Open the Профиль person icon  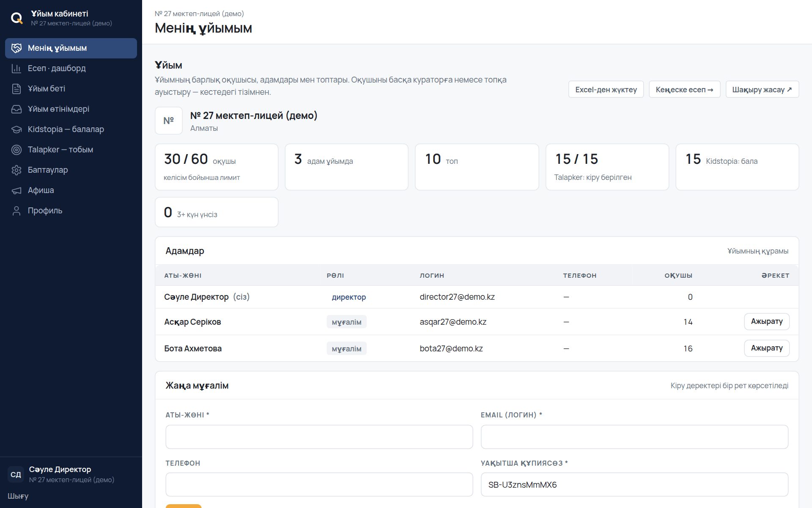pos(16,211)
